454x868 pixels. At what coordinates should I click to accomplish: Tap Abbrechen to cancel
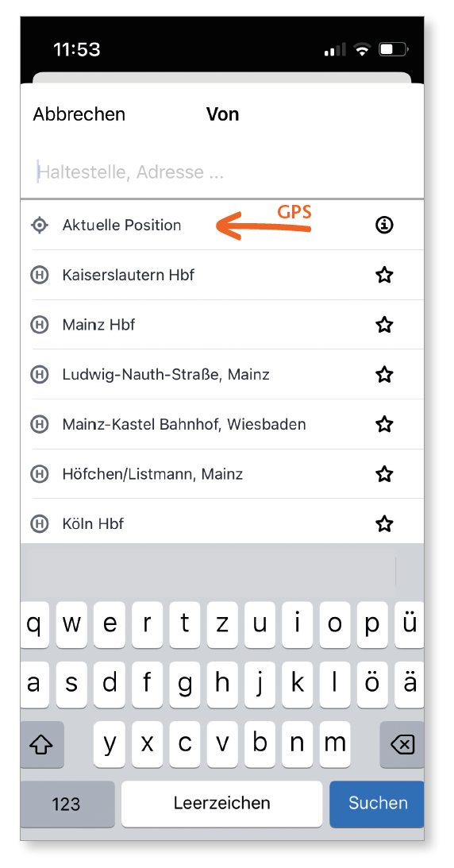[x=79, y=114]
